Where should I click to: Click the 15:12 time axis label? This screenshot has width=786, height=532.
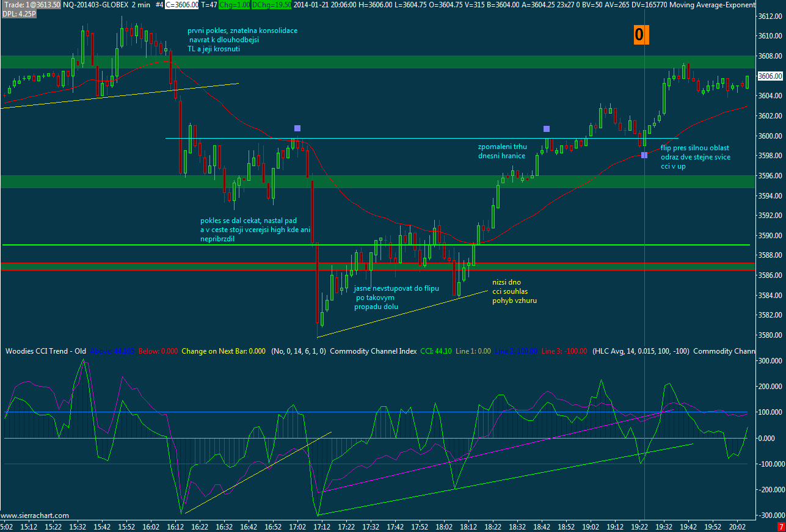click(29, 527)
